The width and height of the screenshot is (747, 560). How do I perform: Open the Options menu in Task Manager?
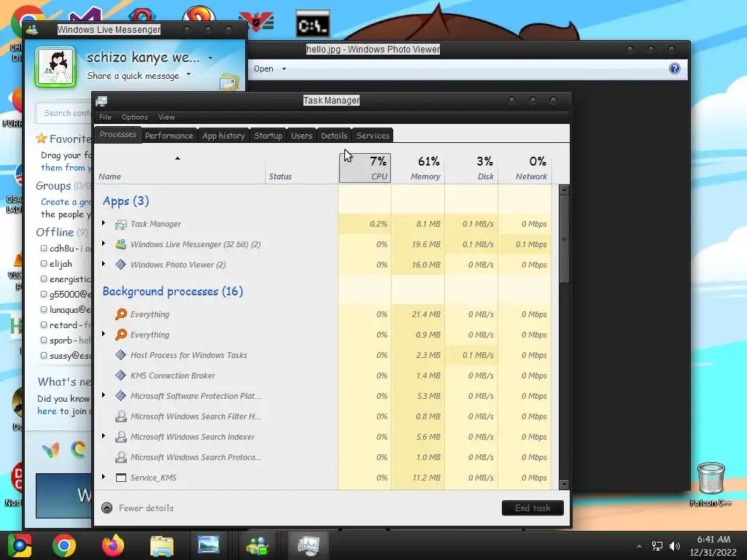coord(135,117)
